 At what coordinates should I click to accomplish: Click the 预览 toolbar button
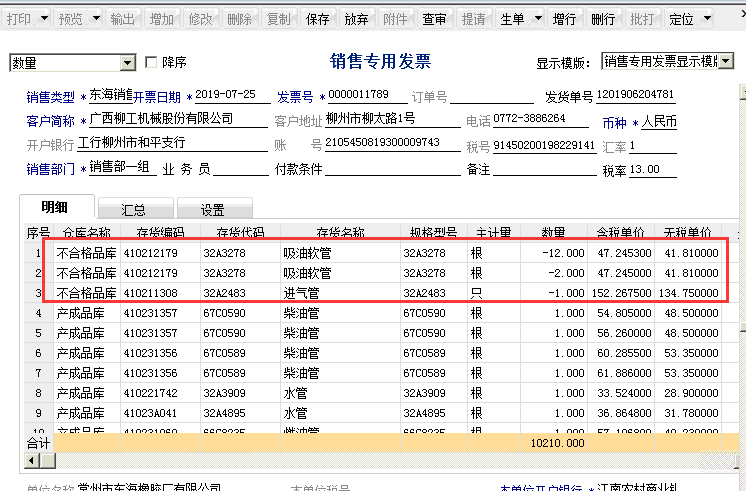71,19
